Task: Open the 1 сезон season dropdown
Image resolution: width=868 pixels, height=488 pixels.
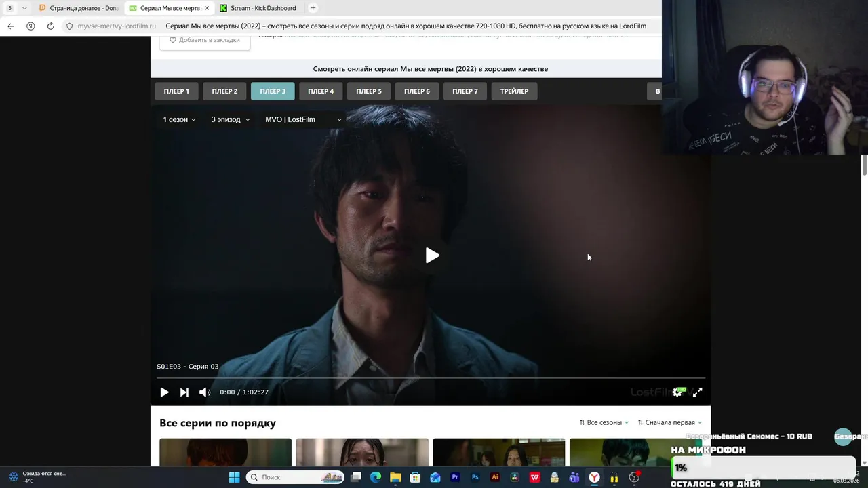Action: [x=179, y=119]
